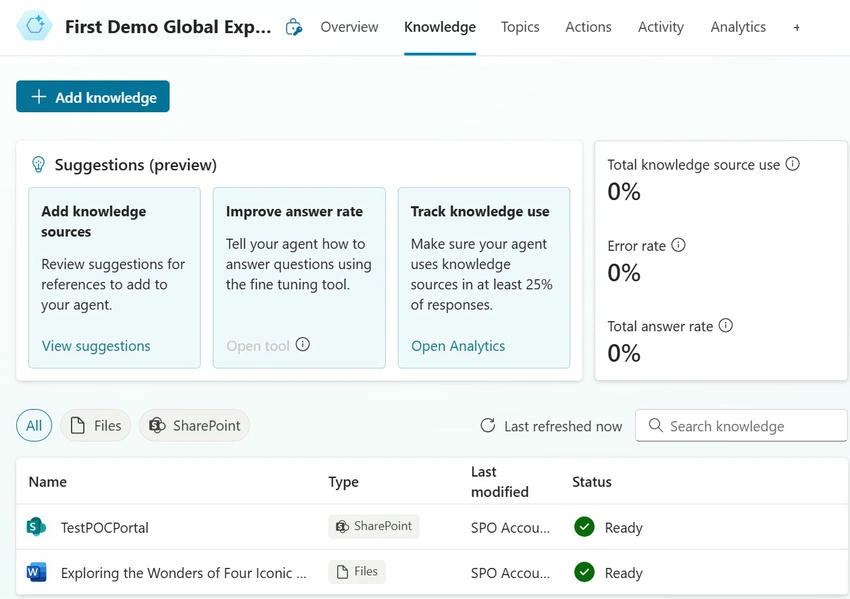
Task: Click the Open Analytics link
Action: 458,346
